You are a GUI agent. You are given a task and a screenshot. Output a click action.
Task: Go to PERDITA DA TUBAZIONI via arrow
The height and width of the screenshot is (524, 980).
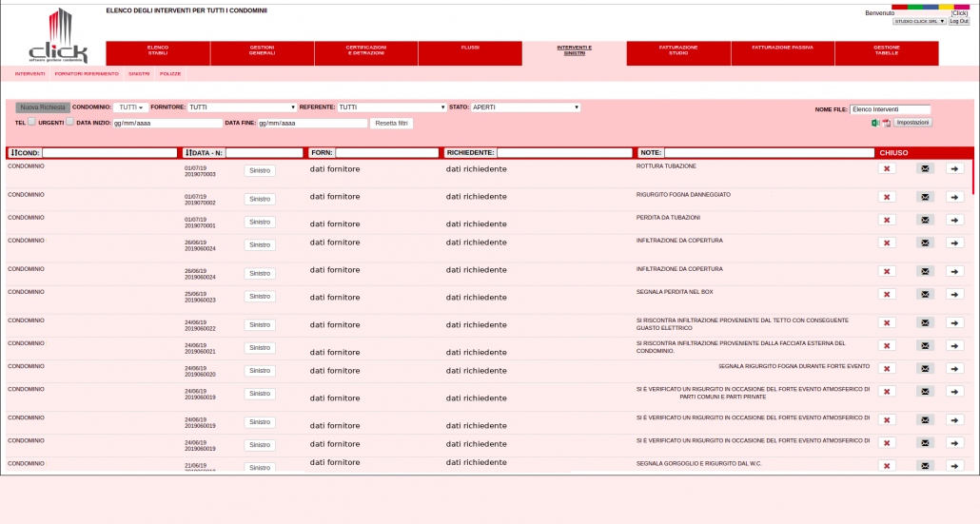click(x=954, y=220)
